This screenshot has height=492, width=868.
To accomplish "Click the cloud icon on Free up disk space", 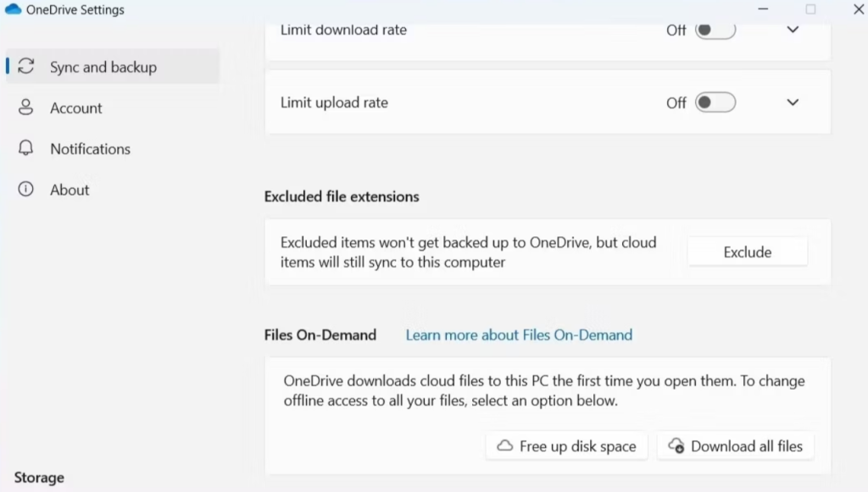I will (505, 445).
